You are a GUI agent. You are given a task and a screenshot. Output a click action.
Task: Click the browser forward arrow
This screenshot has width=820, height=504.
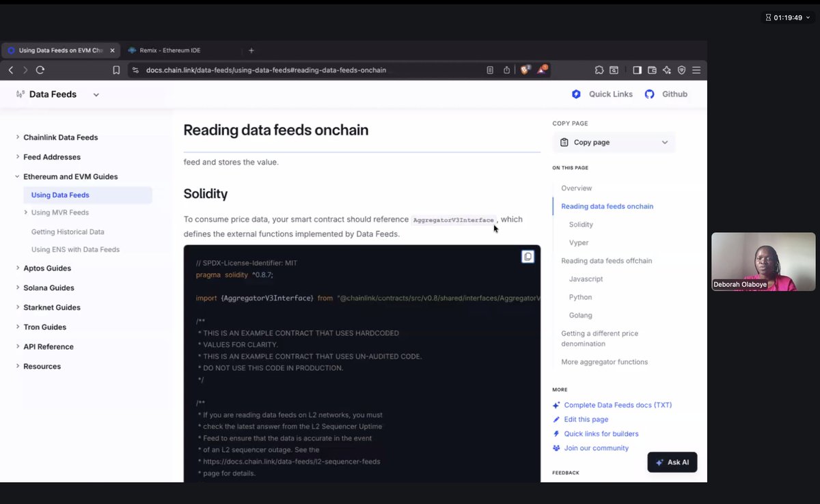click(25, 70)
